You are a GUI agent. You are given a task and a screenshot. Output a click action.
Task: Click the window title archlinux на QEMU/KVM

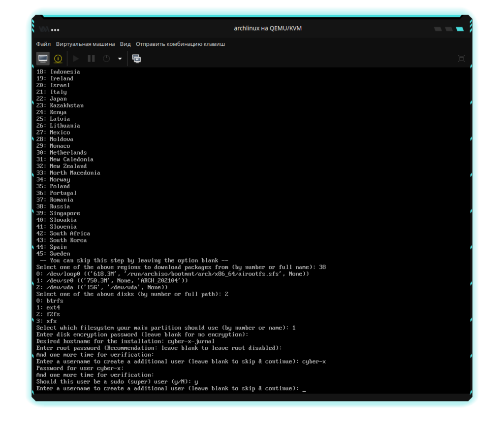(268, 28)
